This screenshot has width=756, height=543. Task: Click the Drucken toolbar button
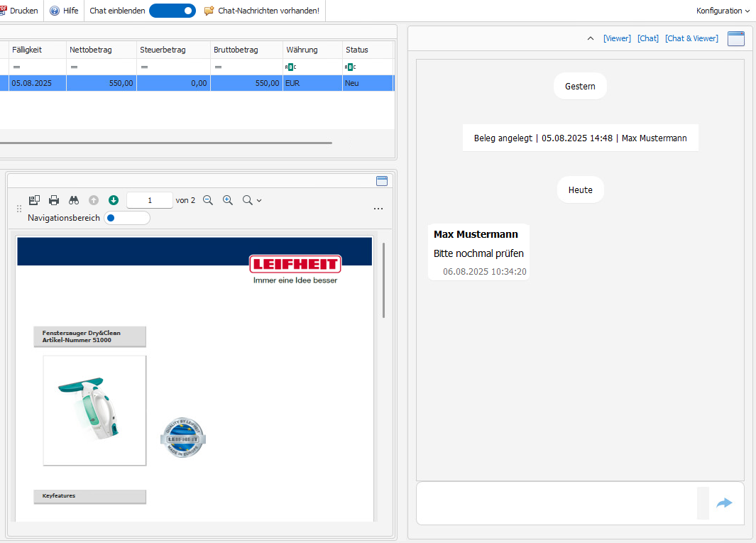[x=19, y=11]
